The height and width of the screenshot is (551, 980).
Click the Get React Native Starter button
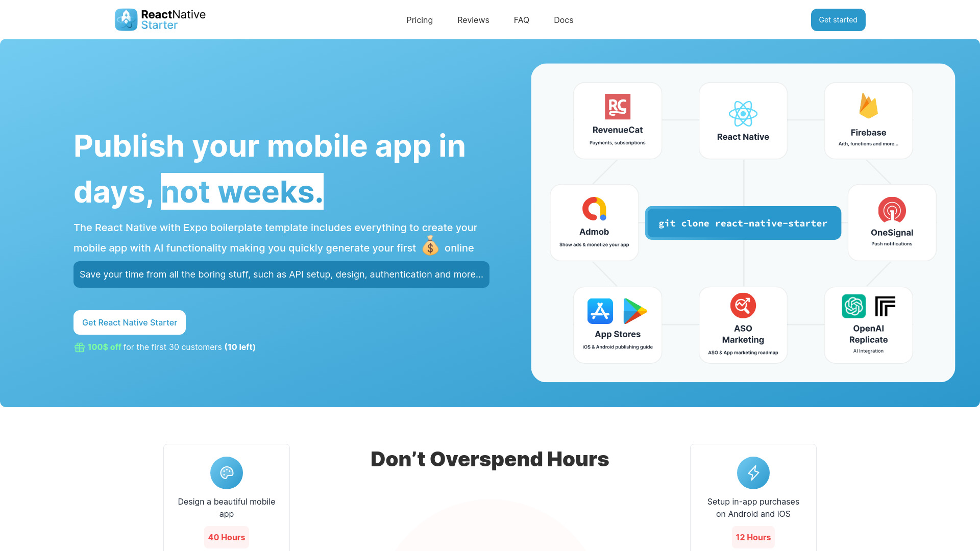coord(129,322)
